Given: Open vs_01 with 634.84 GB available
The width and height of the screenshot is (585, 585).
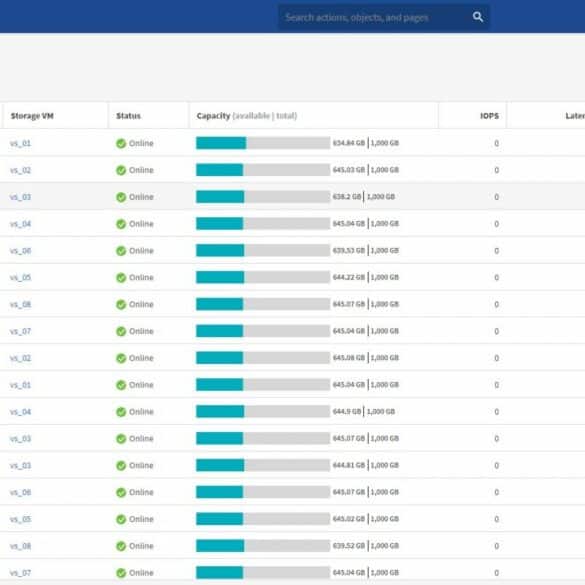Looking at the screenshot, I should coord(21,143).
